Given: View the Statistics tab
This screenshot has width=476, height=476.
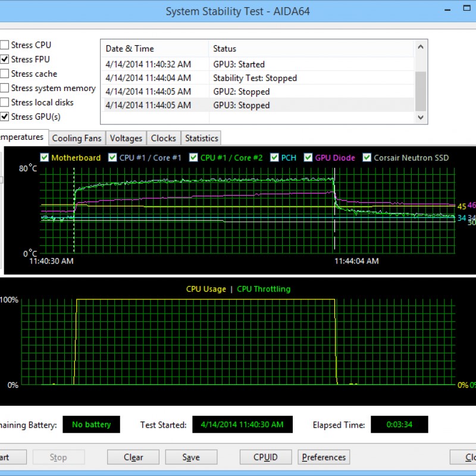Looking at the screenshot, I should click(201, 138).
